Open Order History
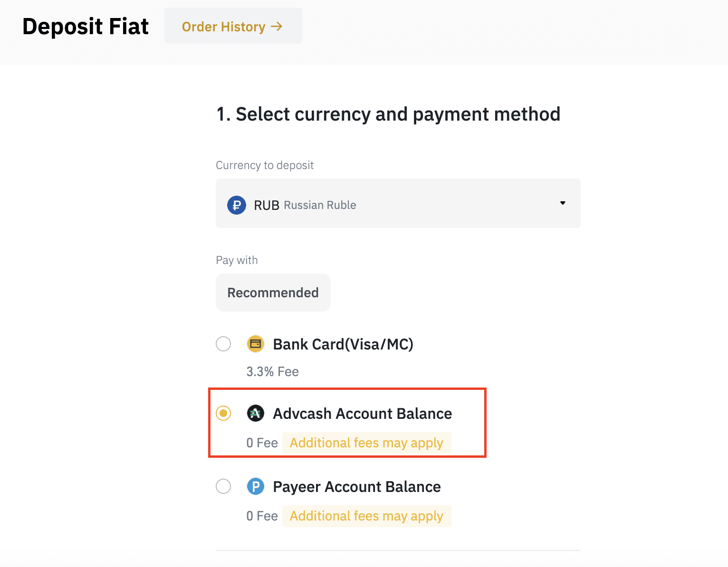 click(233, 26)
